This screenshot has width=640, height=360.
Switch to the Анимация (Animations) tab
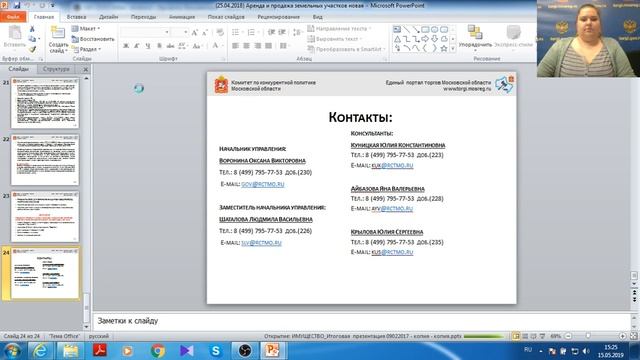tap(182, 17)
